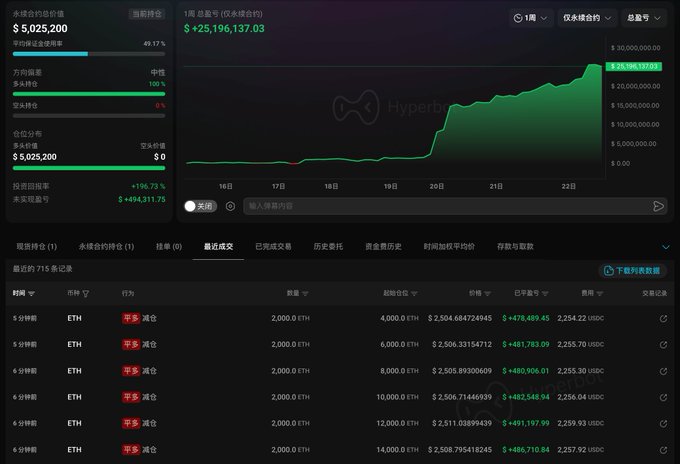This screenshot has height=464, width=680.
Task: Click the 平多 tag in 4,000.0 ETH row
Action: pos(131,318)
